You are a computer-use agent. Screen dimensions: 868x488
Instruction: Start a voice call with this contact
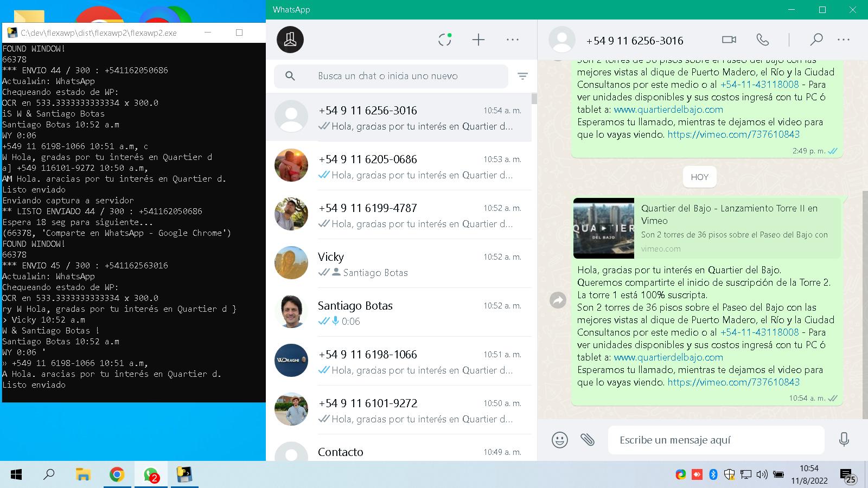coord(763,40)
